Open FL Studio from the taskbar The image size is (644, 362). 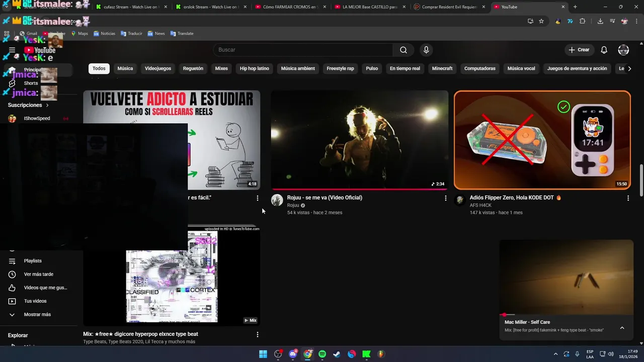click(381, 354)
